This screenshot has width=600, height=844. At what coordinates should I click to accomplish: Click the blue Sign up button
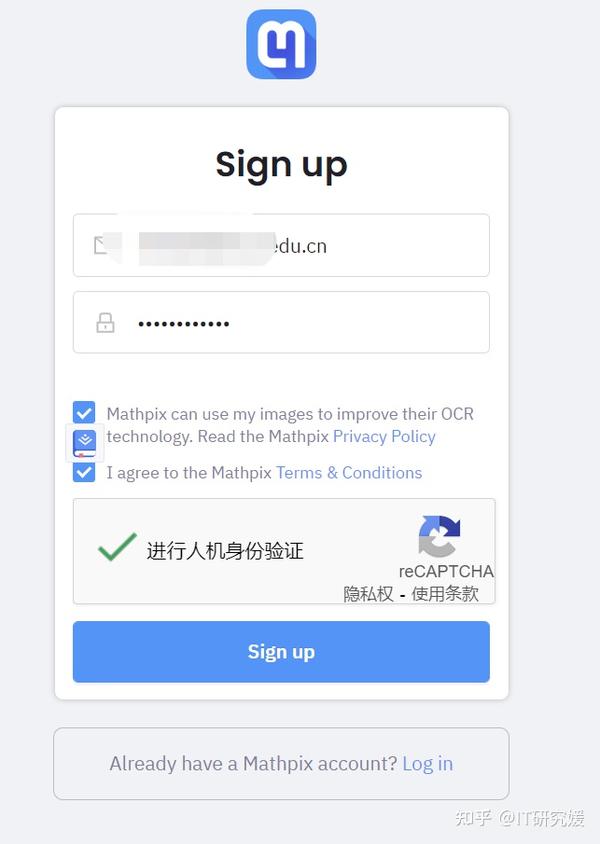(281, 651)
